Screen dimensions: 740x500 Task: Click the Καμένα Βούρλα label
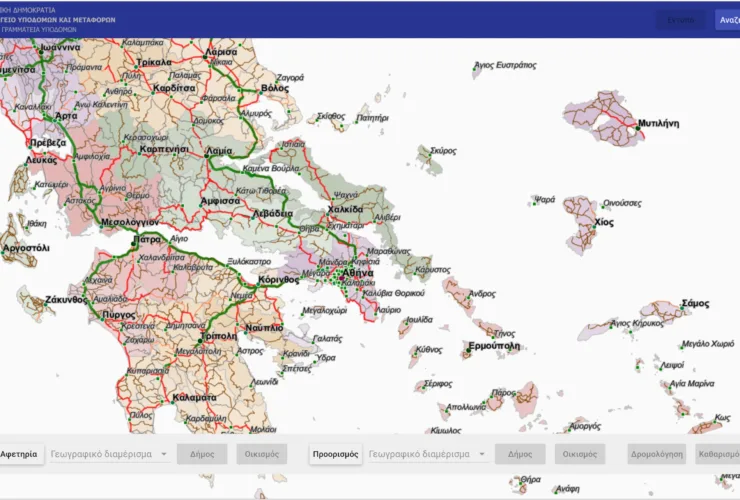tap(271, 169)
